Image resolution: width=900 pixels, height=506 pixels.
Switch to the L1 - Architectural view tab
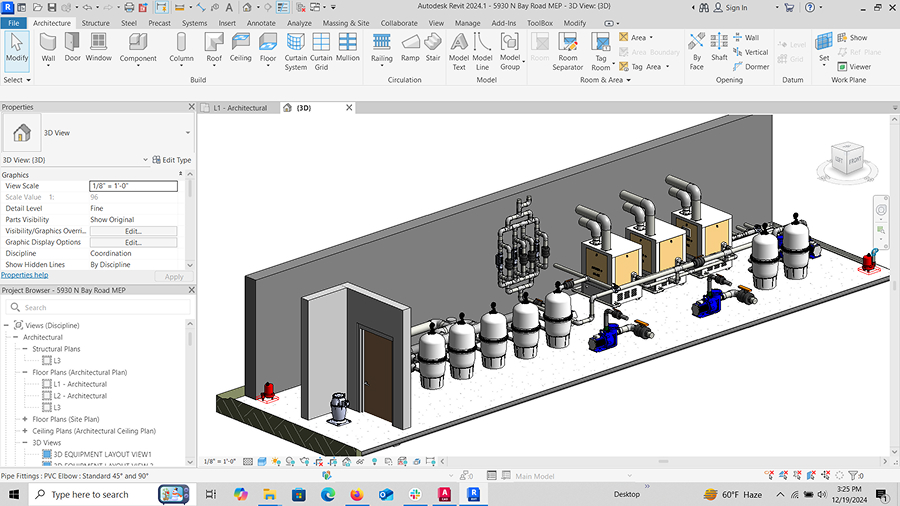click(240, 108)
